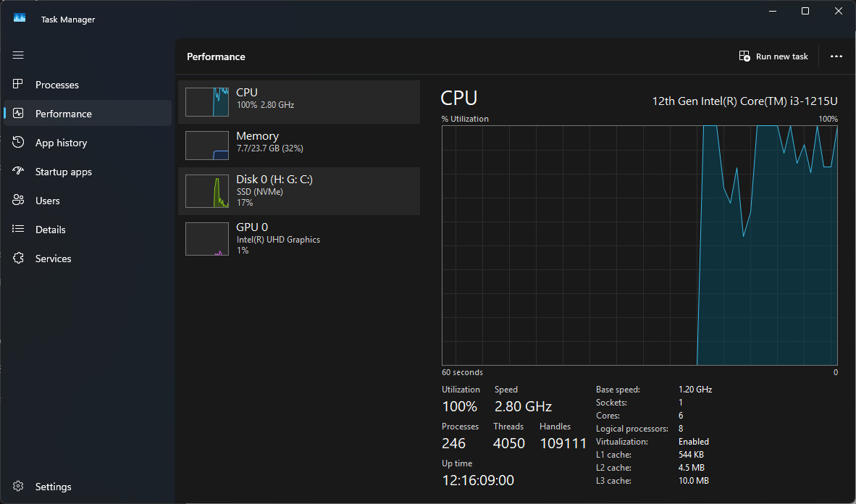This screenshot has width=856, height=504.
Task: Click the Logical processors label
Action: coord(631,429)
